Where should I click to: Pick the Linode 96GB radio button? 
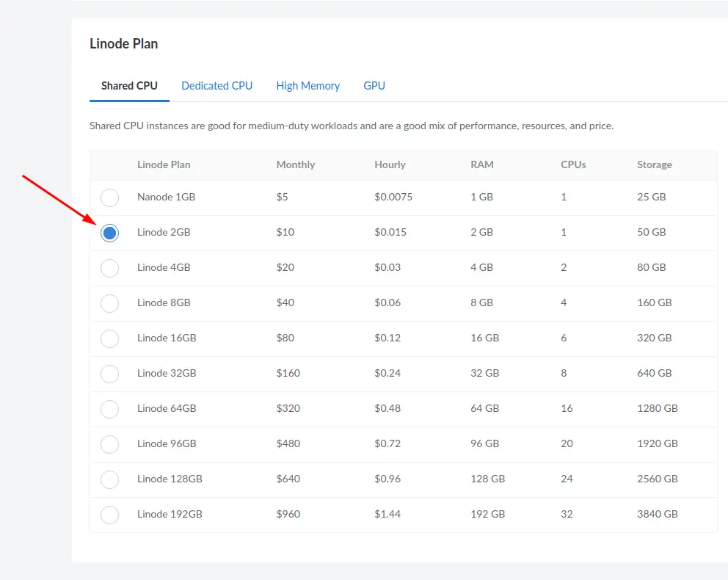[109, 444]
